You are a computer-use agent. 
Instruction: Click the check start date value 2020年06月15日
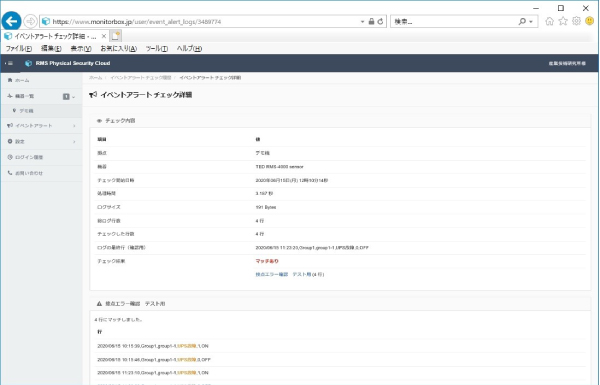pyautogui.click(x=292, y=180)
